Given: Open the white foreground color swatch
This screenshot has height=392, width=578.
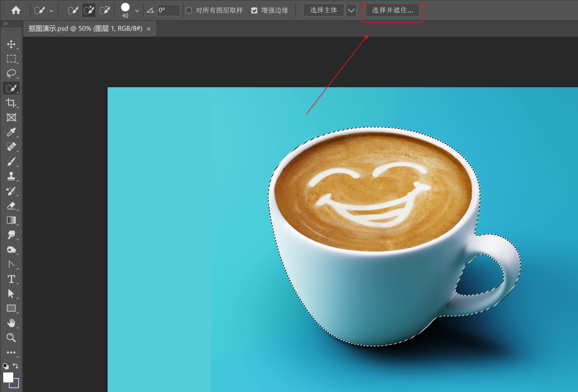Looking at the screenshot, I should [x=8, y=377].
